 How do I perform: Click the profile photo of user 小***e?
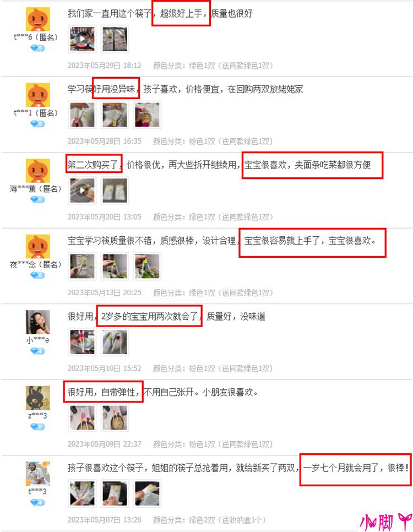(x=37, y=322)
